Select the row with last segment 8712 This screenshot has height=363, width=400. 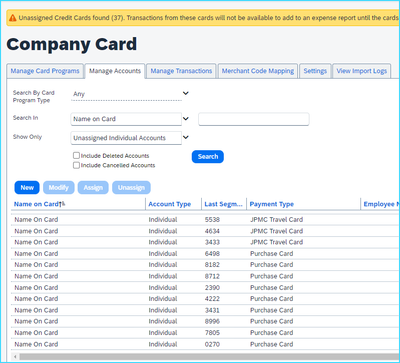205,276
